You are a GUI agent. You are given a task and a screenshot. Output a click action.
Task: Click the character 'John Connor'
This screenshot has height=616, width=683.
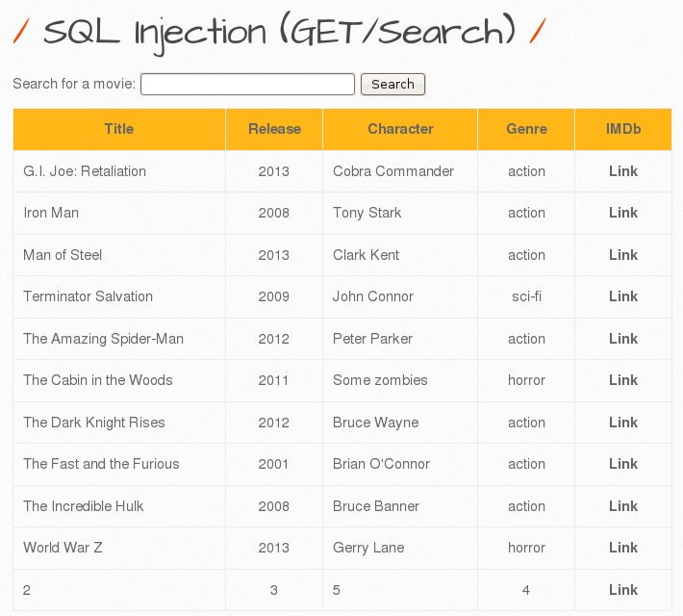coord(373,296)
